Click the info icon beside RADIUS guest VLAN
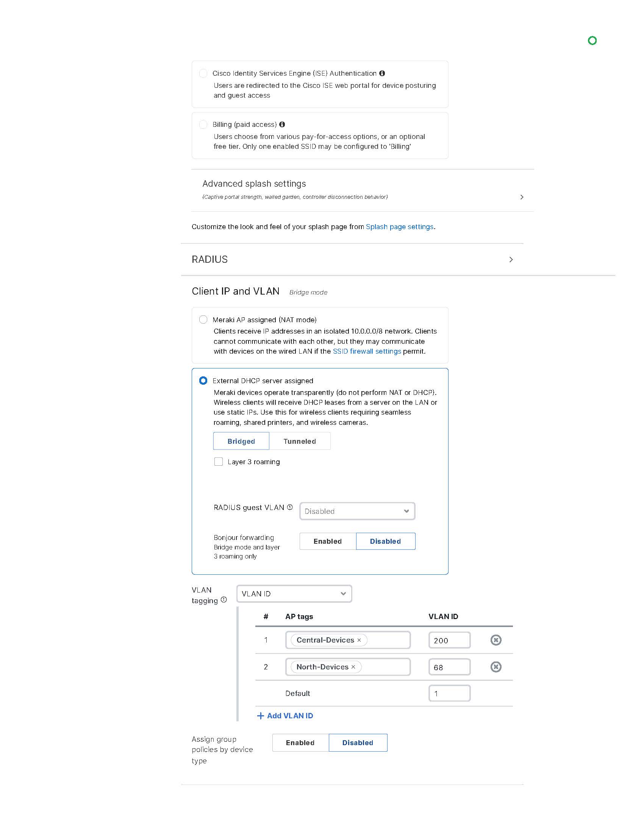 pyautogui.click(x=289, y=507)
